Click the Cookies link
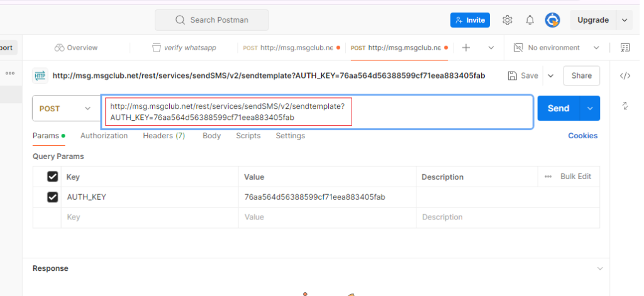Image resolution: width=644 pixels, height=296 pixels. (x=583, y=136)
